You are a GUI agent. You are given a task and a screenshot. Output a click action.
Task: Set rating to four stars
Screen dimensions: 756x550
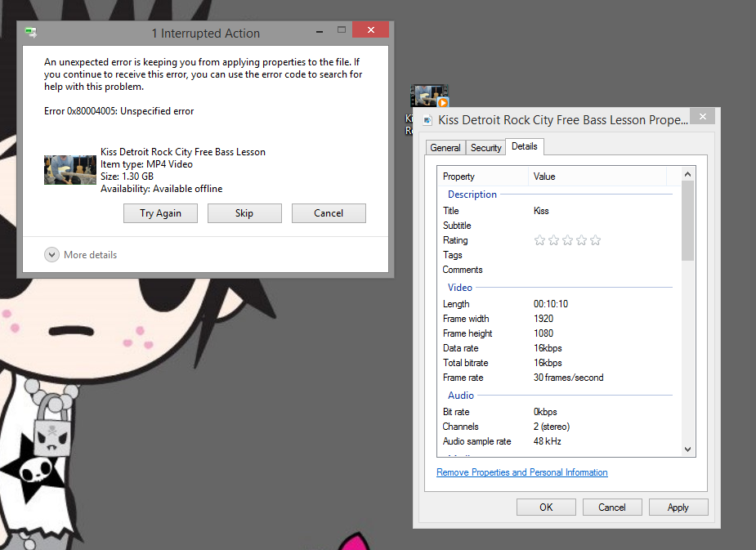click(581, 240)
